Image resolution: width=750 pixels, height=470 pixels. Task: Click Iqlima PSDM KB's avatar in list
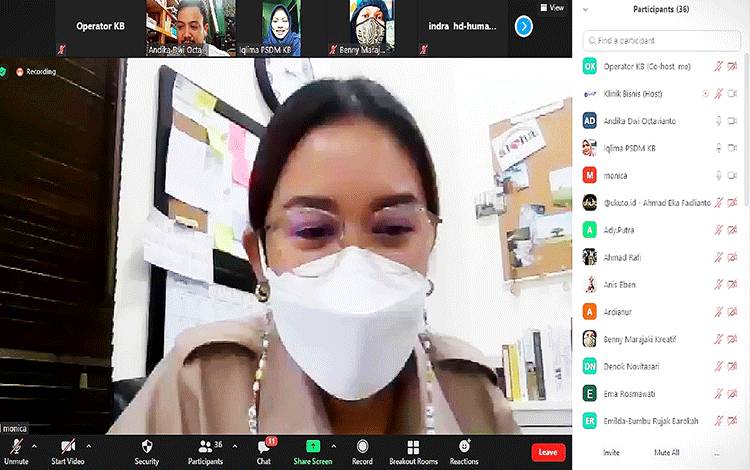pyautogui.click(x=589, y=148)
